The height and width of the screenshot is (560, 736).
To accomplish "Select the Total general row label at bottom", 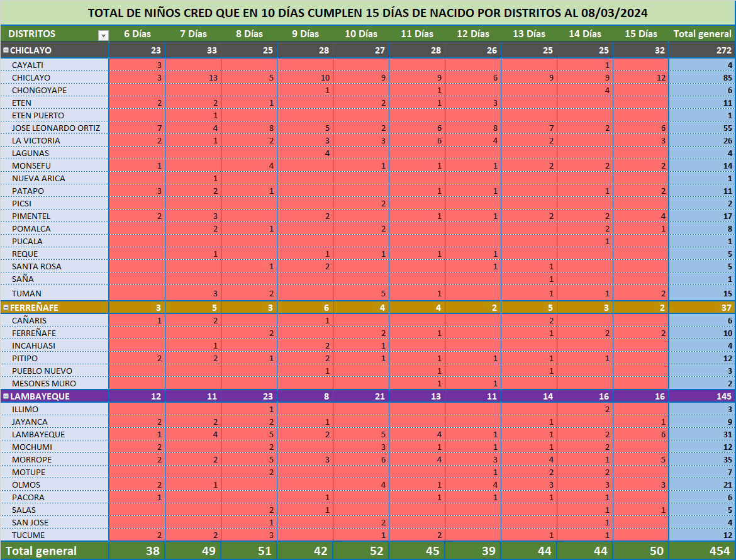I will coord(43,551).
